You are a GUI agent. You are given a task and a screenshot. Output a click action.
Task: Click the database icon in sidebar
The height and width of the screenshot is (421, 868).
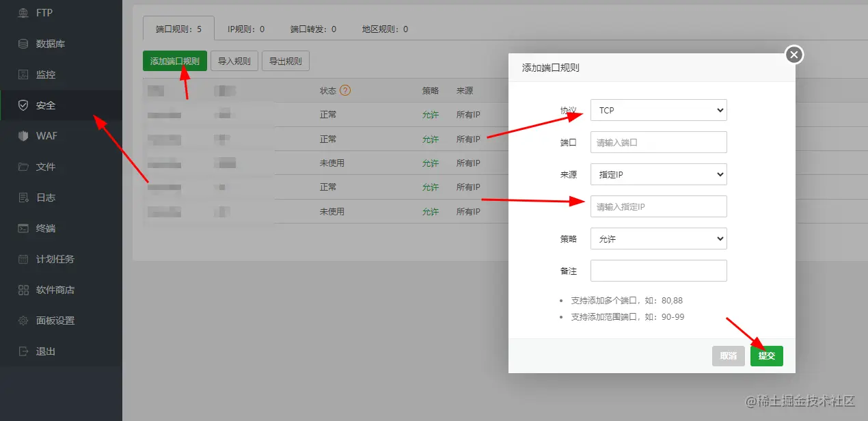[x=23, y=44]
